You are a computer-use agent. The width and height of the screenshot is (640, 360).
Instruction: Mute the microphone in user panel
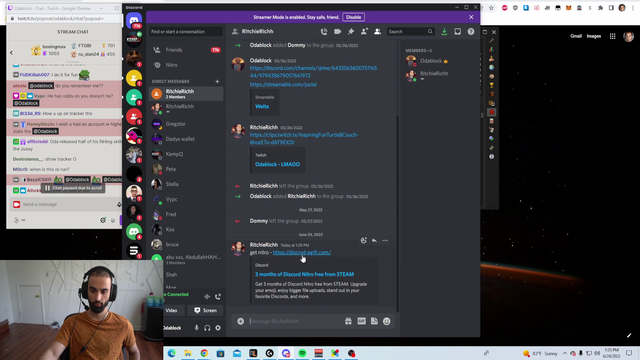[196, 328]
